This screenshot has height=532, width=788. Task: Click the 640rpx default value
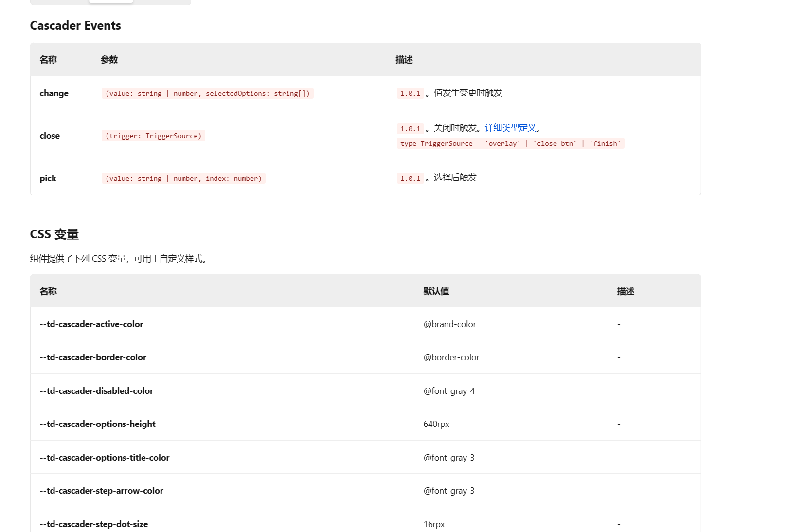436,424
